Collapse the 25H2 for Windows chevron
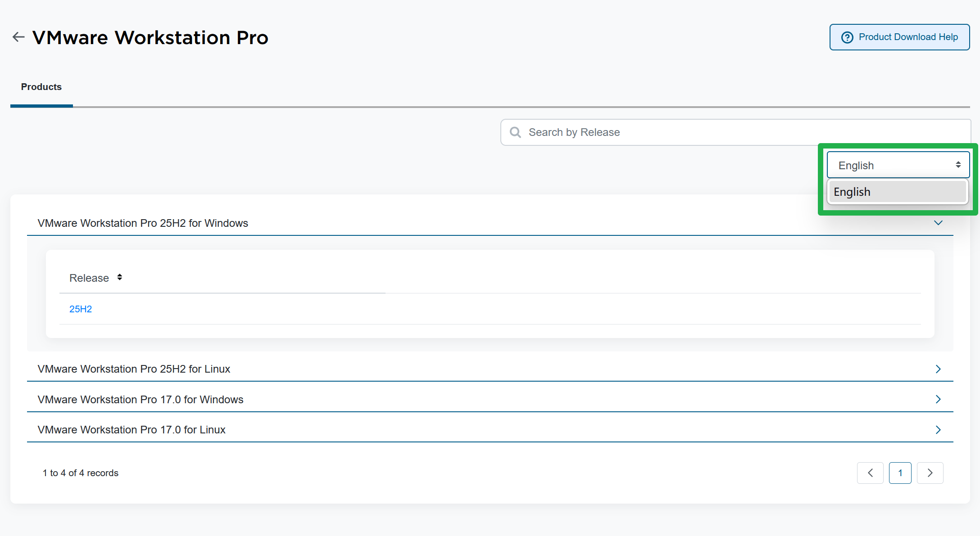 pyautogui.click(x=938, y=223)
